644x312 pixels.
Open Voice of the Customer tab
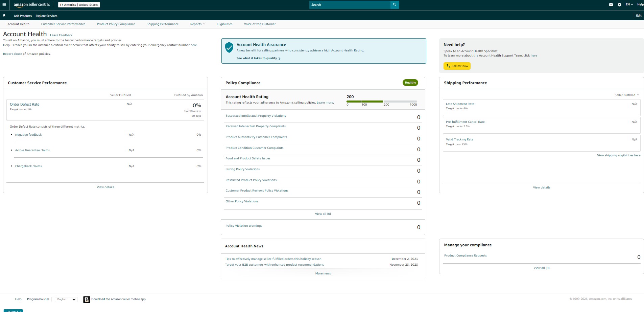[x=260, y=24]
